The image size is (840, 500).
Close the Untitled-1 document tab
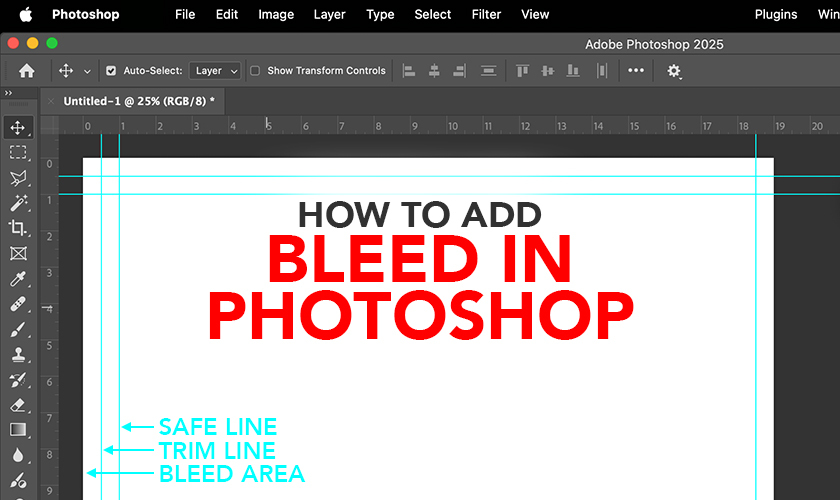tap(50, 101)
